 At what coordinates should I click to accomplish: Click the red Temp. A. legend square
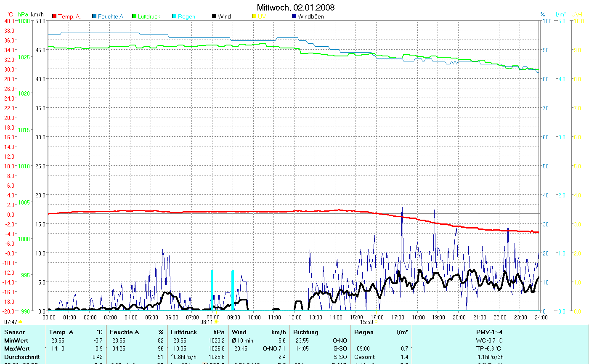pyautogui.click(x=54, y=16)
